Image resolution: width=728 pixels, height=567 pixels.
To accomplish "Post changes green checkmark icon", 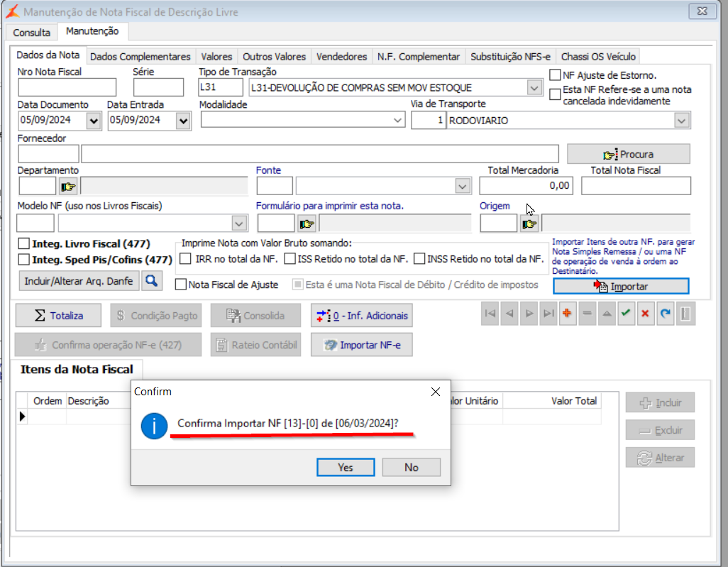I will click(x=626, y=314).
